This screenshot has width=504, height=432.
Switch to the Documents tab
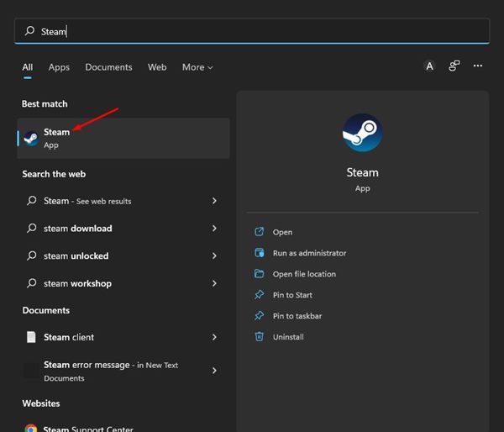[x=108, y=67]
